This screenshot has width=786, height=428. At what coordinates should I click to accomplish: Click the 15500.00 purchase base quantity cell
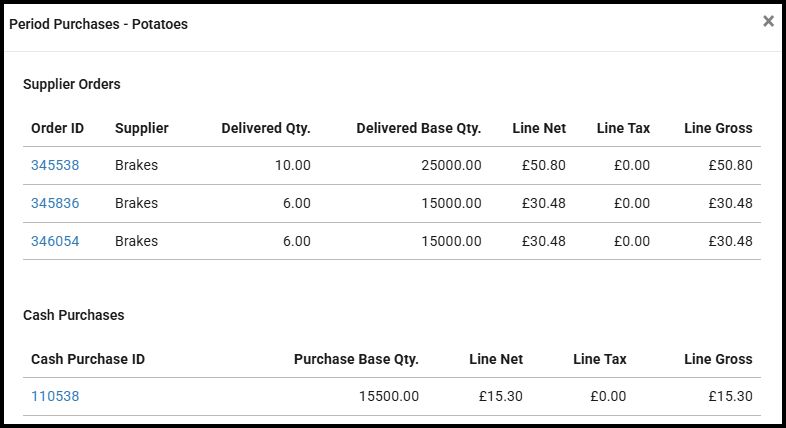[x=389, y=396]
